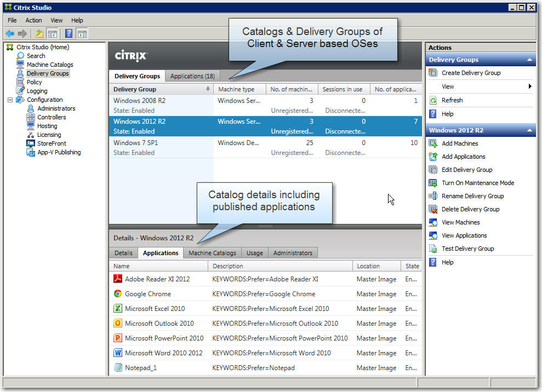Viewport: 542px width, 392px height.
Task: Expand the View submenu arrow
Action: pyautogui.click(x=530, y=87)
